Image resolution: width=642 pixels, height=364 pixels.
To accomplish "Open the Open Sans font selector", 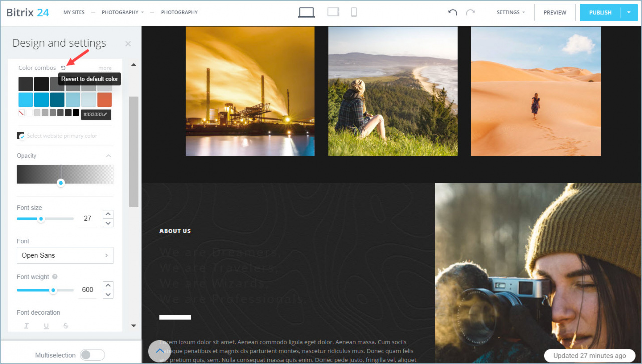I will coord(65,255).
